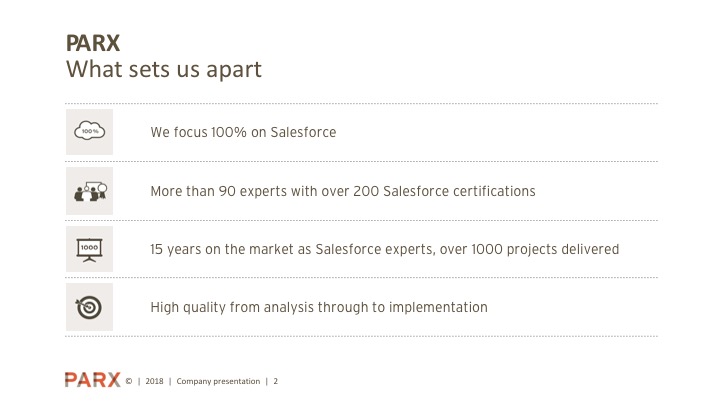Click the copyright symbol in the footer

[129, 381]
